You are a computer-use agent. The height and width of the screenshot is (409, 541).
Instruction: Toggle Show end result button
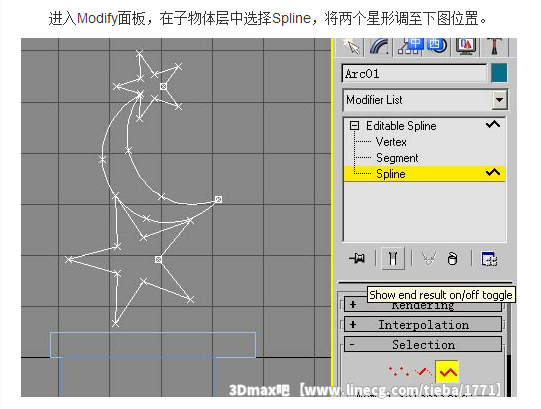click(x=393, y=258)
